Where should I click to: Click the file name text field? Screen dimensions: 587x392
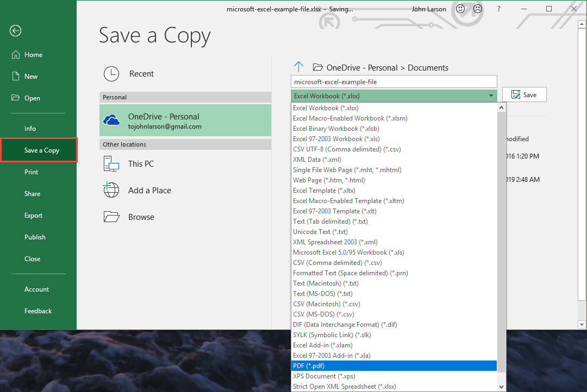394,81
